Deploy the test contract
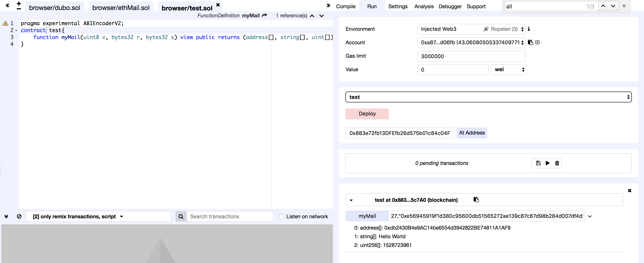Image resolution: width=644 pixels, height=263 pixels. [367, 114]
